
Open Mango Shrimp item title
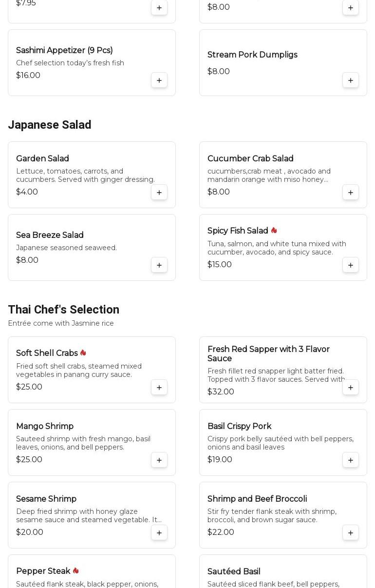[x=45, y=426]
